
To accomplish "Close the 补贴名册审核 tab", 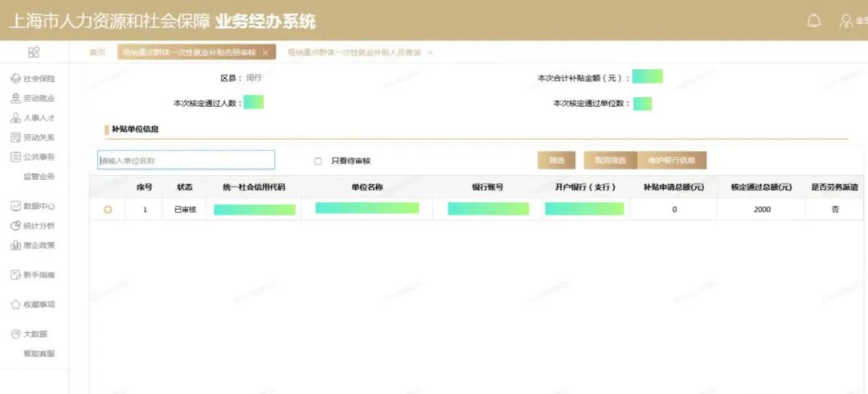I will coord(265,53).
